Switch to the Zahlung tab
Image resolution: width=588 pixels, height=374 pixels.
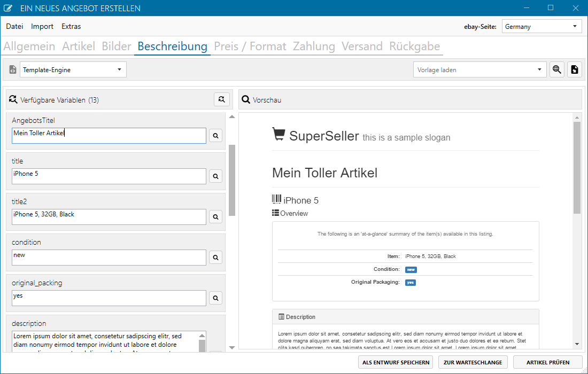(x=314, y=46)
